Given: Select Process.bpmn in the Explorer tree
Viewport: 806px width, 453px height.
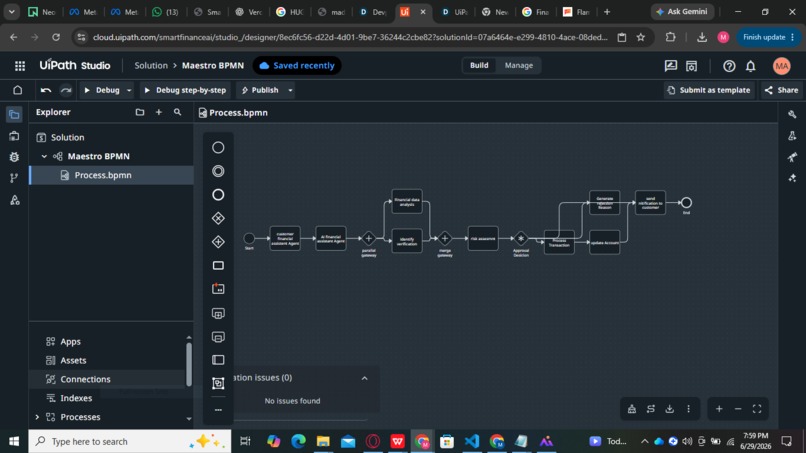Looking at the screenshot, I should point(112,175).
